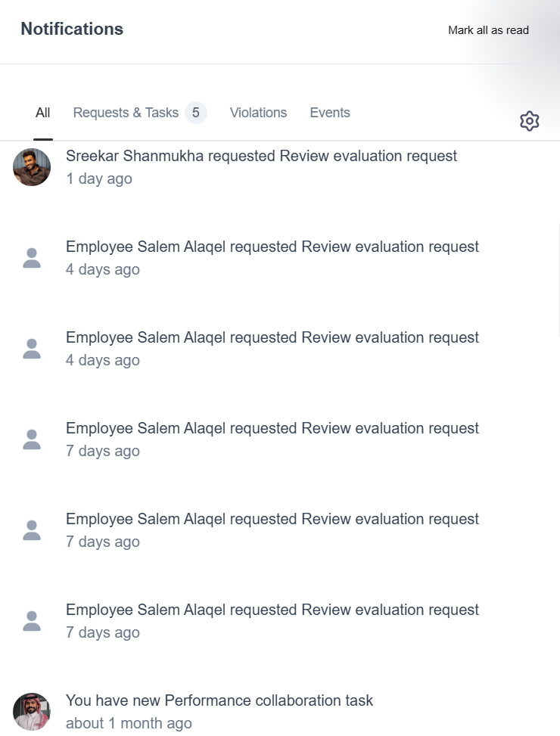Click the "1 day ago" timestamp
The width and height of the screenshot is (560, 736).
[99, 179]
